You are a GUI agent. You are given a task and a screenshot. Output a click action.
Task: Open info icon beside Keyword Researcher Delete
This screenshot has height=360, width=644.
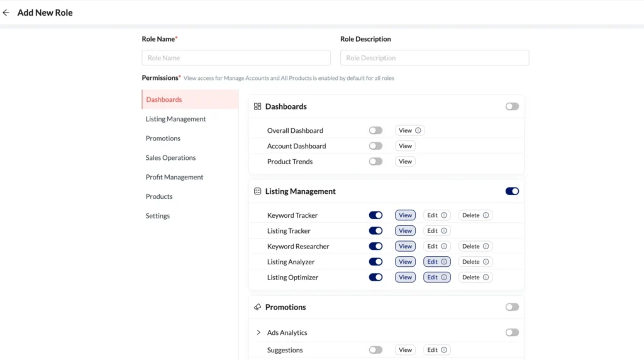486,246
